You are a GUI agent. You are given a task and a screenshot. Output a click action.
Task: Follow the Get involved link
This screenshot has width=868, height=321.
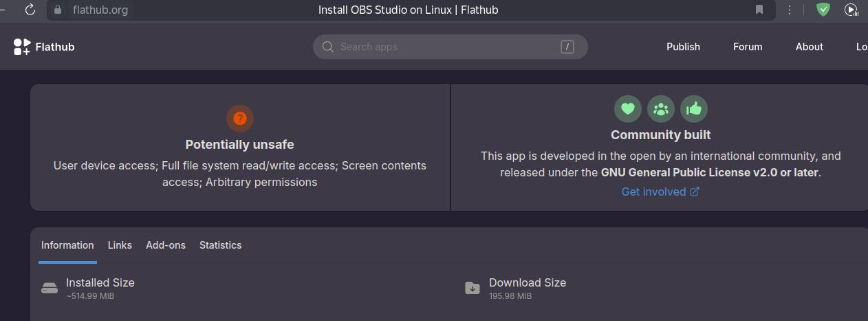click(660, 191)
